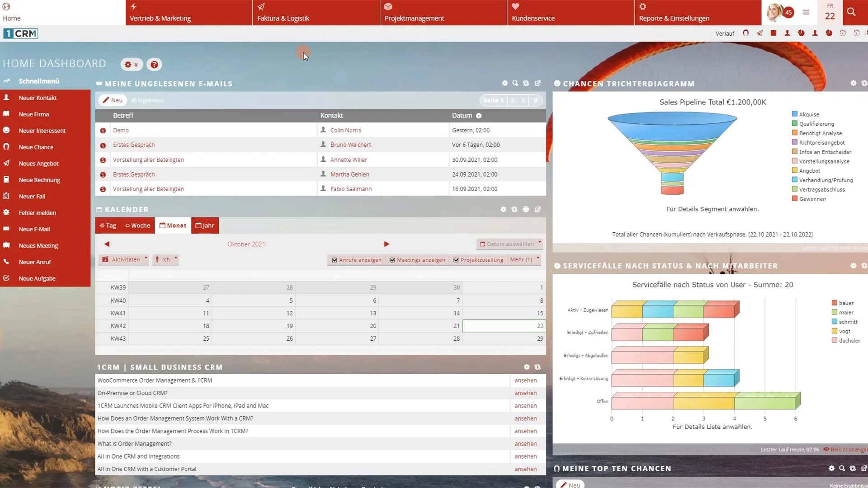Screen dimensions: 868x488
Task: Open the Colin Norris contact link
Action: [345, 130]
